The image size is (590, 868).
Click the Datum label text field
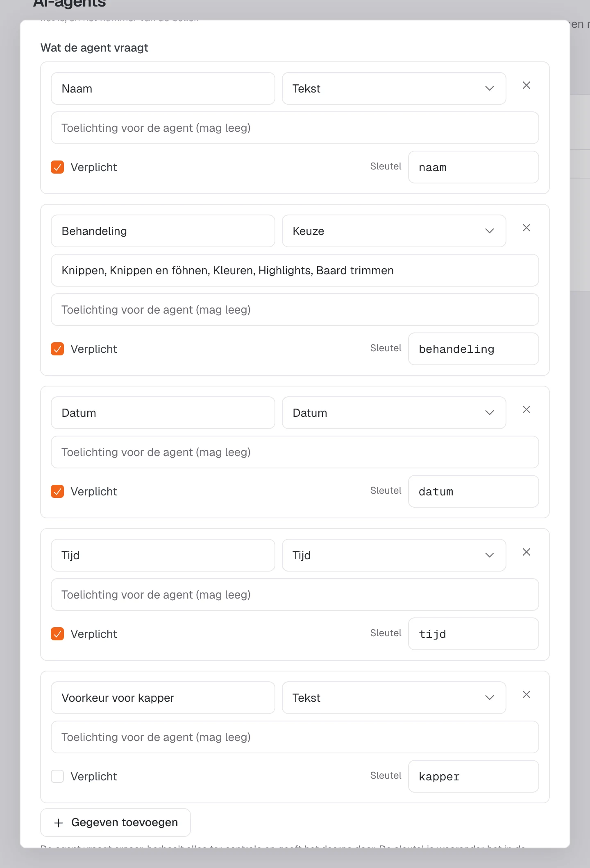[x=163, y=413]
